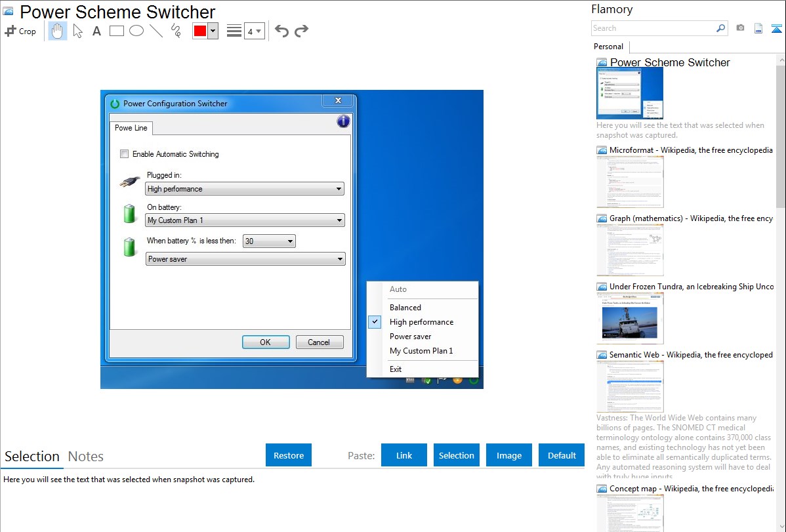This screenshot has width=786, height=532.
Task: Select the arrow pointer tool
Action: [77, 31]
